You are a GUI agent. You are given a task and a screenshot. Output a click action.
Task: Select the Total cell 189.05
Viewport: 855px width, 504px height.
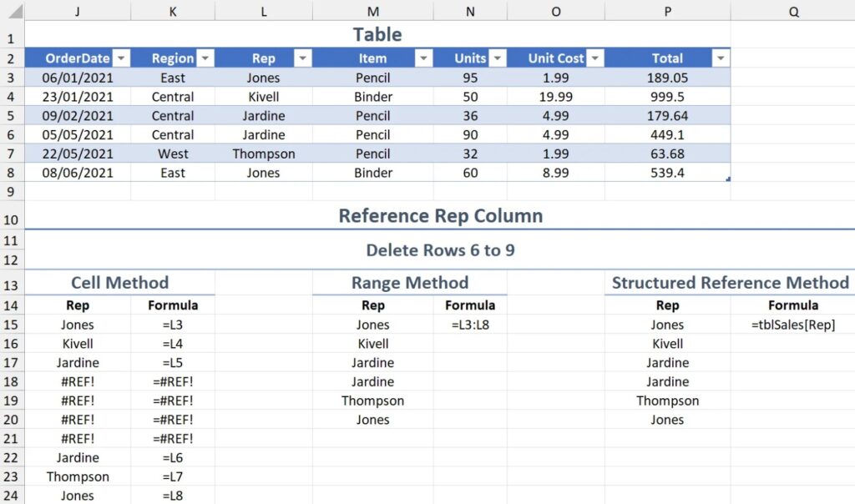pos(667,78)
